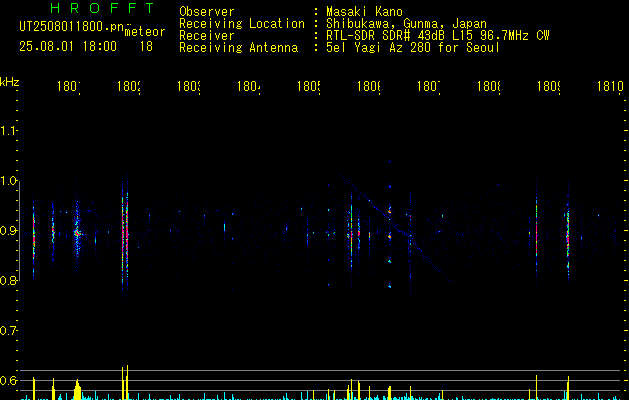Viewport: 629px width, 400px height.
Task: Click the Observer label
Action: click(207, 12)
